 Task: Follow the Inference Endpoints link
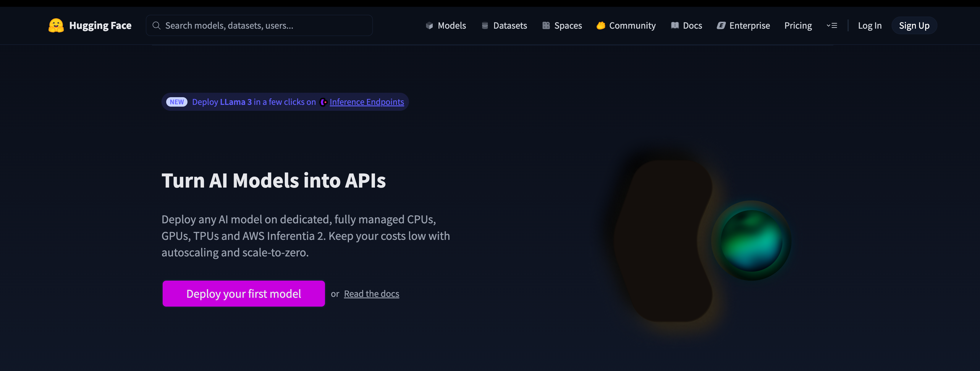click(366, 102)
